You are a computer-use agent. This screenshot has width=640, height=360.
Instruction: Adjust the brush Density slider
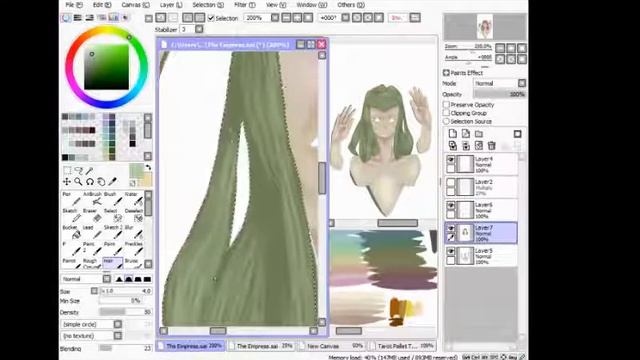click(x=125, y=312)
